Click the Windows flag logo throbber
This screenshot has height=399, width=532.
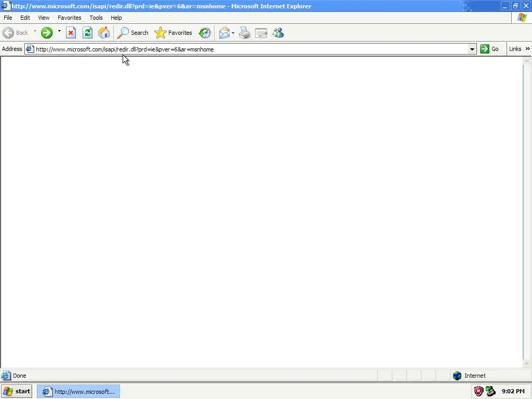click(x=522, y=18)
